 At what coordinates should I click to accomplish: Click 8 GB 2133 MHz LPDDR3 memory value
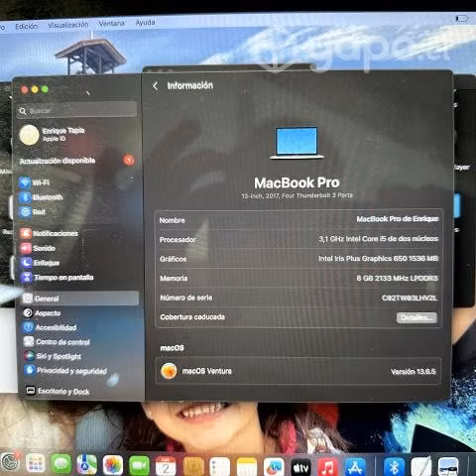(x=397, y=279)
